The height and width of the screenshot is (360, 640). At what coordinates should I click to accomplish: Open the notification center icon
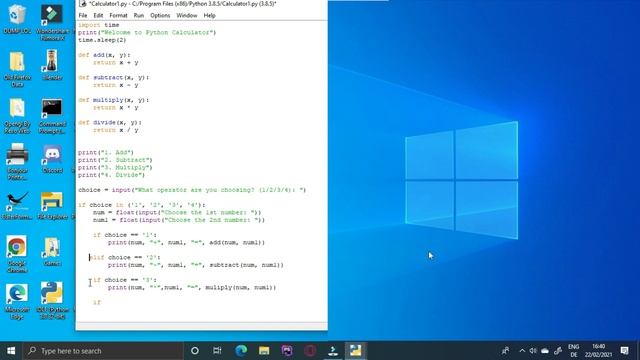624,351
